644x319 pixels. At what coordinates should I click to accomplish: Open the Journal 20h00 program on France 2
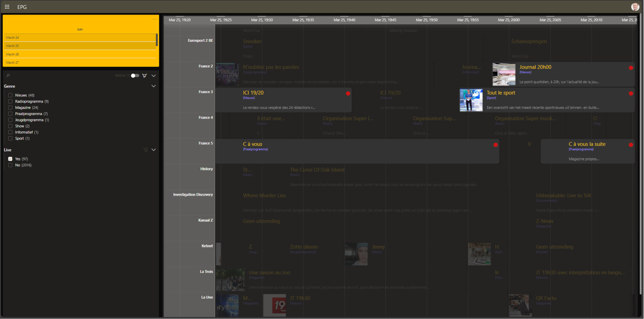tap(563, 74)
